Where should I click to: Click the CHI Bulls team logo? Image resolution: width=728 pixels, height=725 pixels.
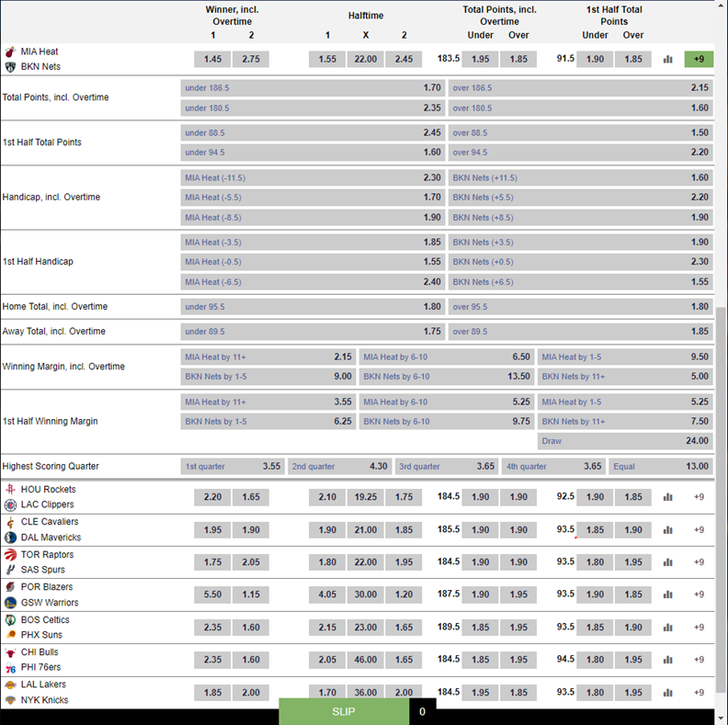10,652
